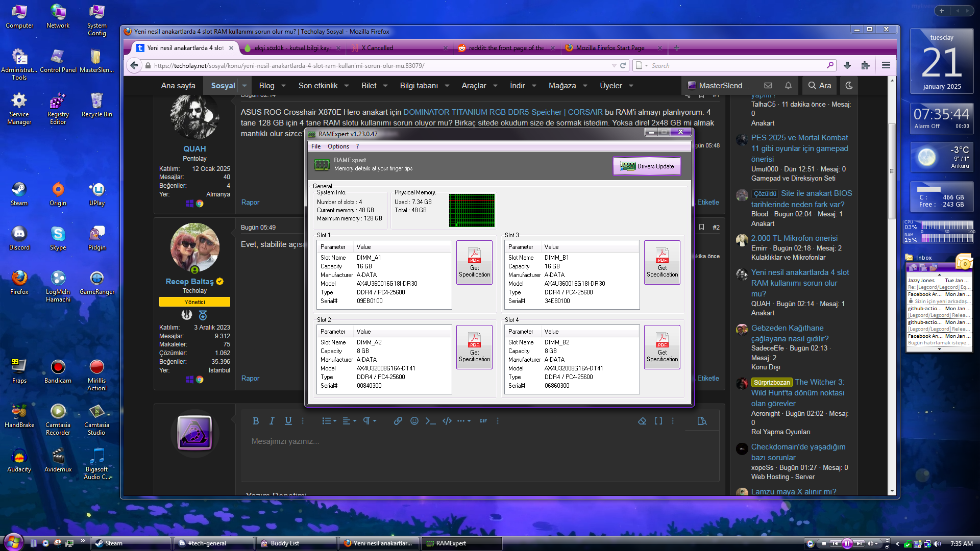Open the Options menu in RAMExpert
This screenshot has height=551, width=980.
338,146
